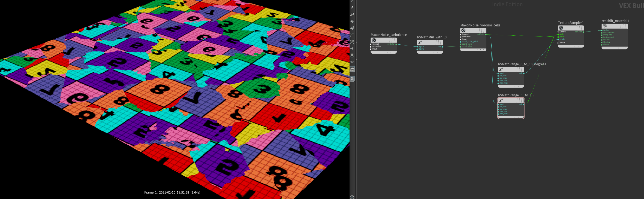The image size is (644, 199).
Task: Click the redshift_material1 node name label
Action: tap(615, 21)
